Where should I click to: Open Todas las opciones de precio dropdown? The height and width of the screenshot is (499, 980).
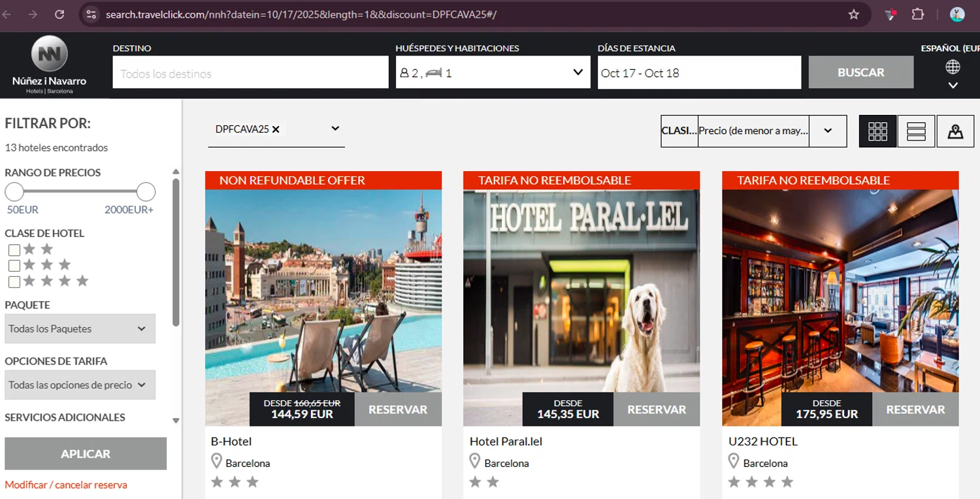[x=80, y=385]
